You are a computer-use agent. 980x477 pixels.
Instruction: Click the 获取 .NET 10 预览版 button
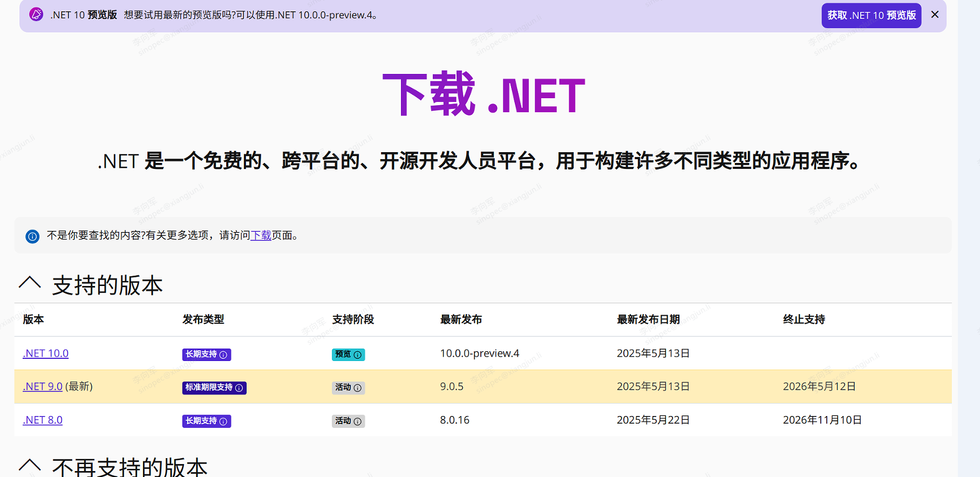click(872, 15)
